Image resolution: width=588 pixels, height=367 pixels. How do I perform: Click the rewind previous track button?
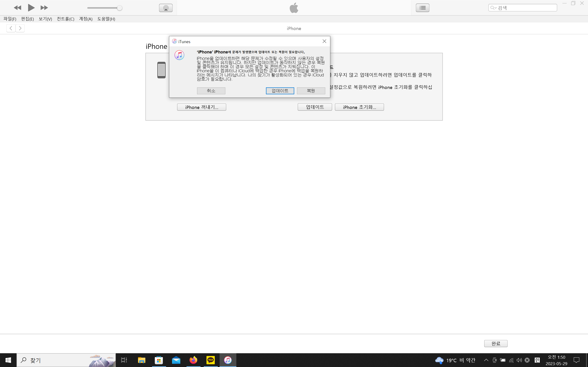pyautogui.click(x=17, y=8)
